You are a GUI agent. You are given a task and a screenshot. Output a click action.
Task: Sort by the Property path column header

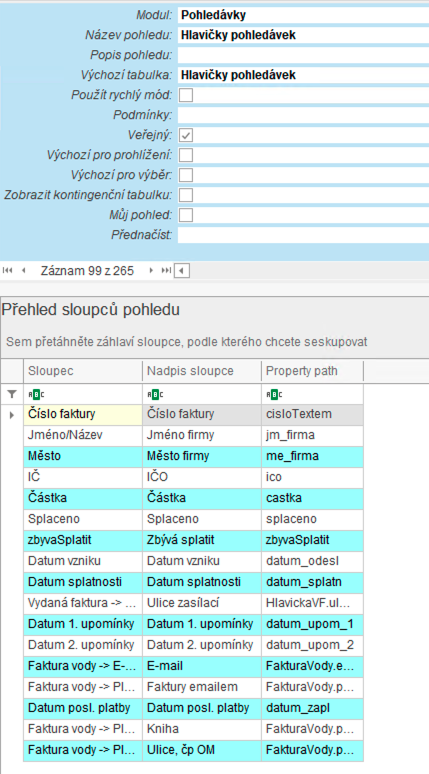point(312,371)
